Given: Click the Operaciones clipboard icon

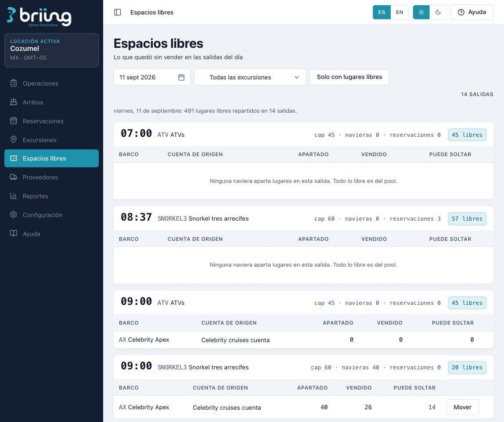Looking at the screenshot, I should point(14,83).
